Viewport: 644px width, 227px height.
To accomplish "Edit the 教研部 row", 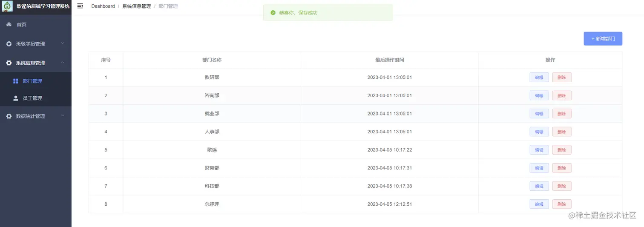I will tap(539, 78).
